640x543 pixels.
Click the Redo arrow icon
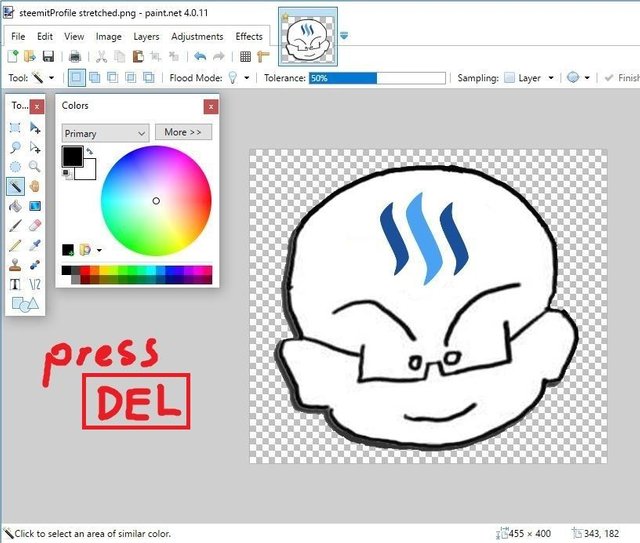click(219, 56)
